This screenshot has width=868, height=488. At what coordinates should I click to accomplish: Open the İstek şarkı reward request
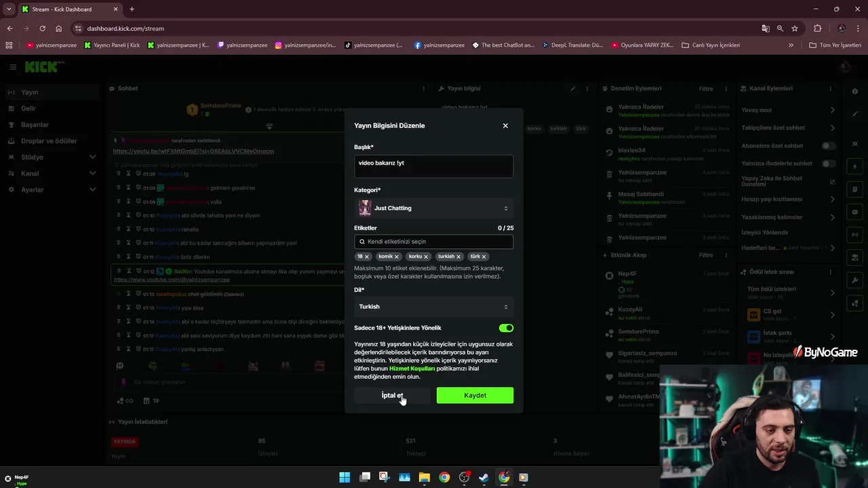pos(789,336)
